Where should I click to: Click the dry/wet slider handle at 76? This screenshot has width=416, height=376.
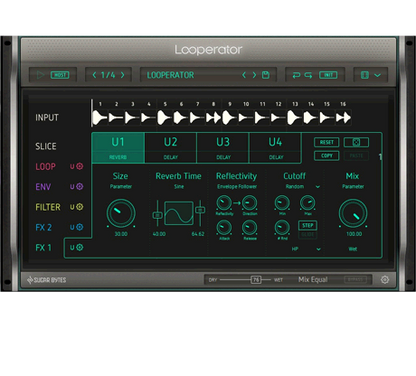256,280
